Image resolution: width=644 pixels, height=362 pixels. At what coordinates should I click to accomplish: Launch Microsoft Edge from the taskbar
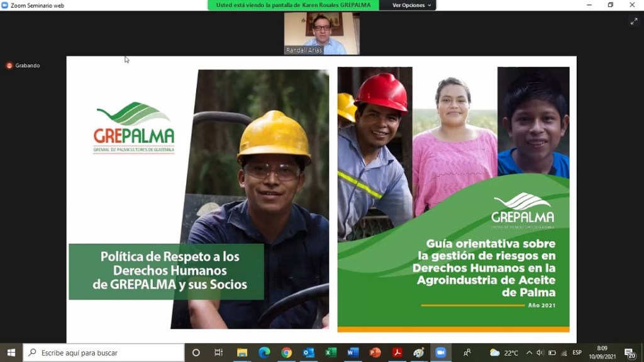coord(264,353)
